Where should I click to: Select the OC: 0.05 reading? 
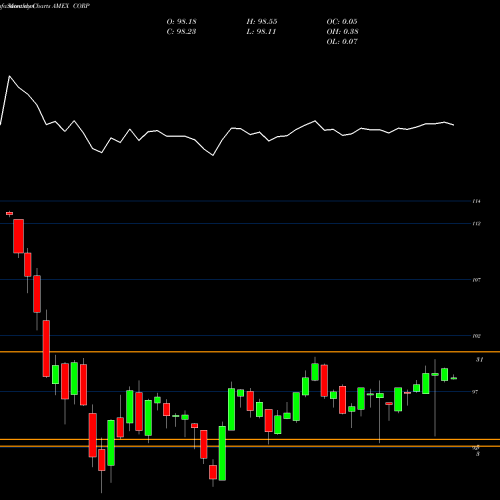(x=342, y=22)
